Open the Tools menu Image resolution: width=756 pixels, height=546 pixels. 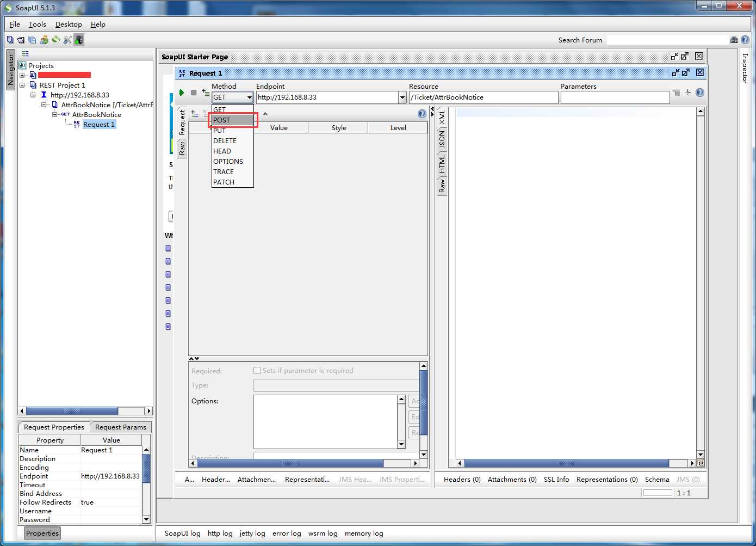(38, 24)
